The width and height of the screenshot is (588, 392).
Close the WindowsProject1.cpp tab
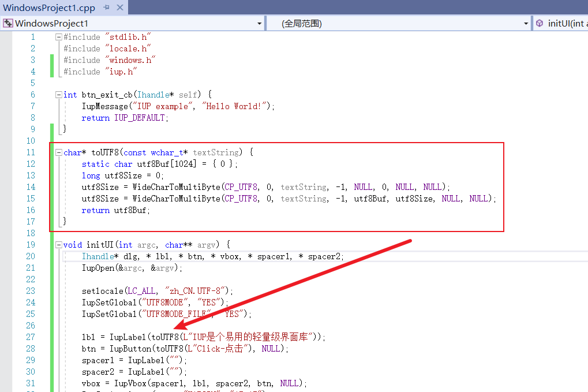(120, 7)
